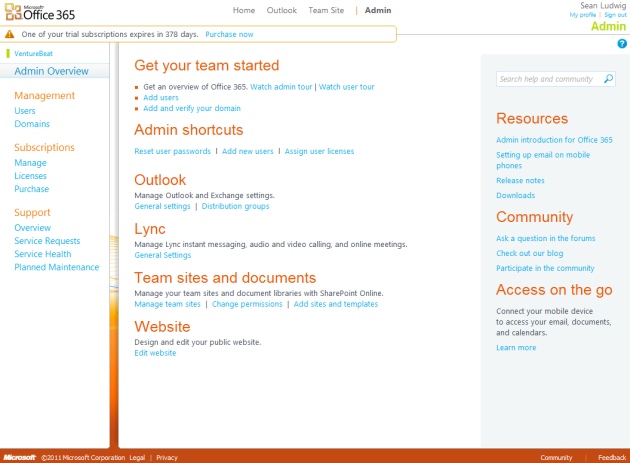Viewport: 630px width, 463px height.
Task: Open Lync General Settings link
Action: pyautogui.click(x=163, y=255)
